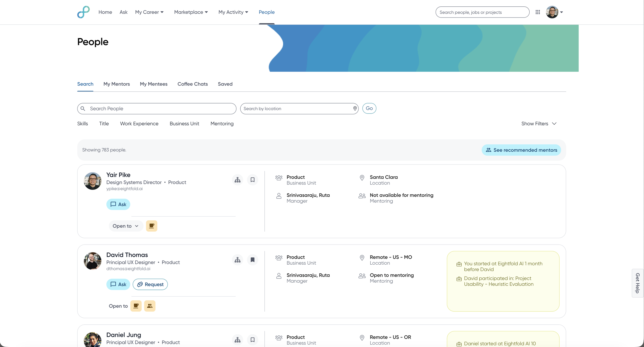This screenshot has width=644, height=347.
Task: Open the apps grid menu icon
Action: (x=538, y=12)
